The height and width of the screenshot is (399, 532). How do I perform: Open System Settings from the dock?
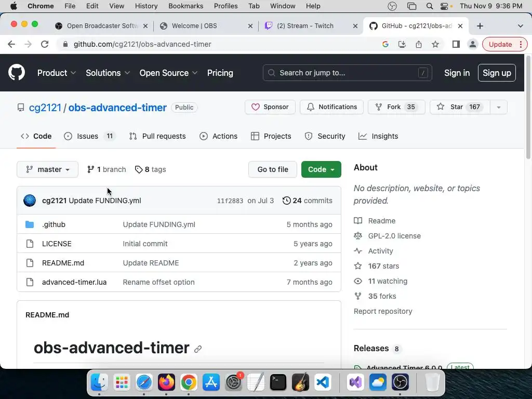pyautogui.click(x=233, y=382)
